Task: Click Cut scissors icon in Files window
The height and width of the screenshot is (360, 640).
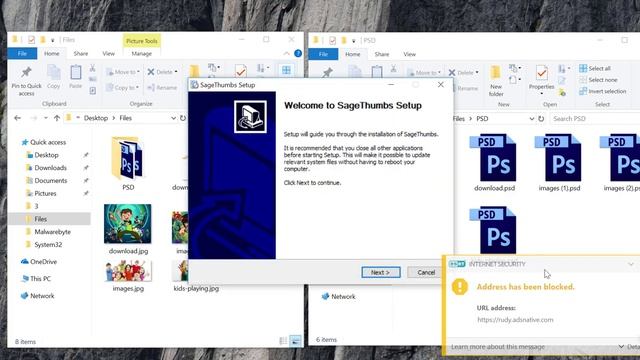Action: click(x=93, y=68)
